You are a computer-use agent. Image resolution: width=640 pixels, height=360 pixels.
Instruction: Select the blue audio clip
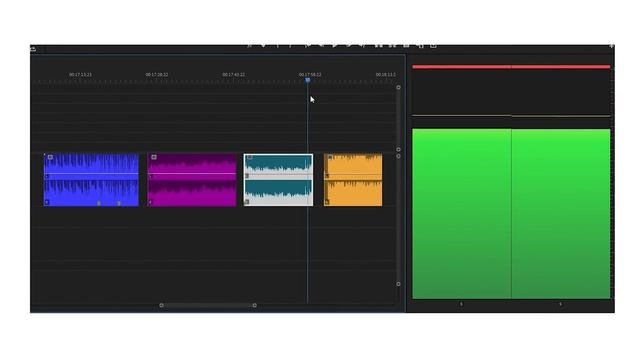(91, 180)
